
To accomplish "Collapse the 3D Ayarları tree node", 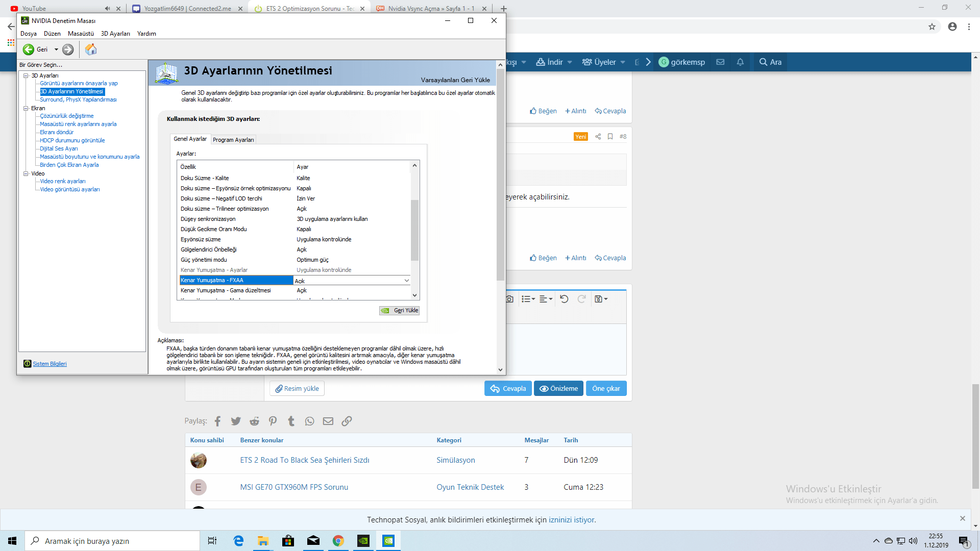I will (26, 76).
